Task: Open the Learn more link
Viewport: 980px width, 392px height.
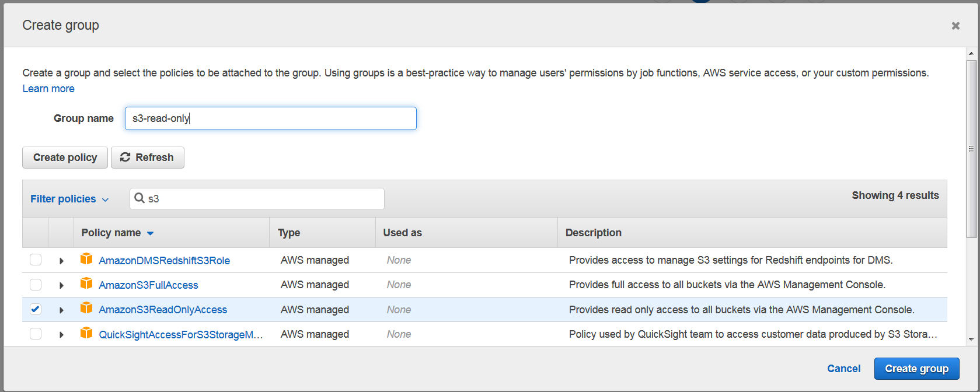Action: click(48, 89)
